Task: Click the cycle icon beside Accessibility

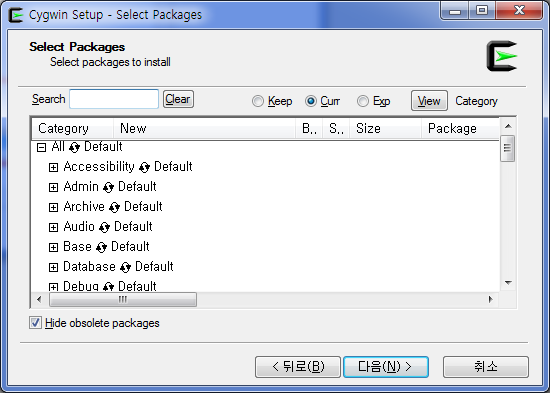Action: 144,167
